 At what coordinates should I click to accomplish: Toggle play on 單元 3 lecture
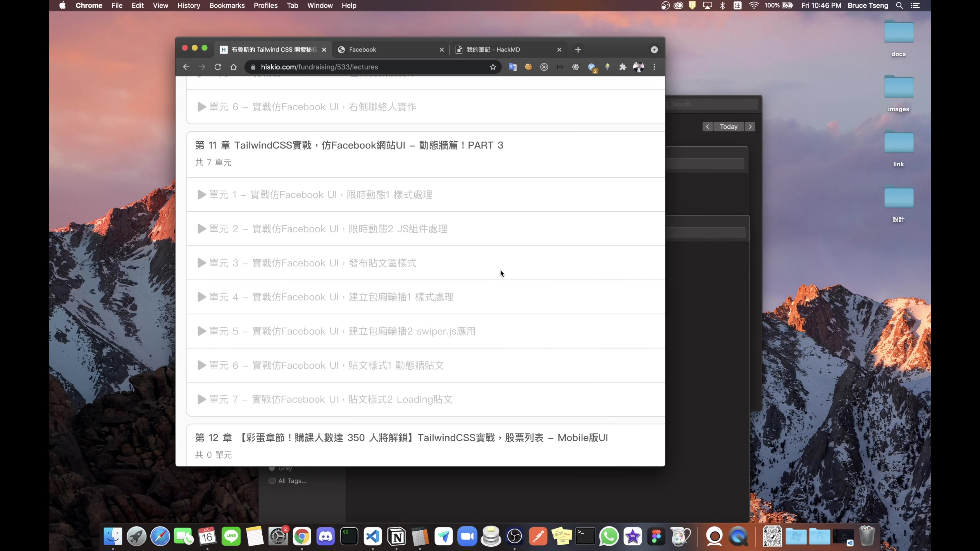(x=201, y=262)
